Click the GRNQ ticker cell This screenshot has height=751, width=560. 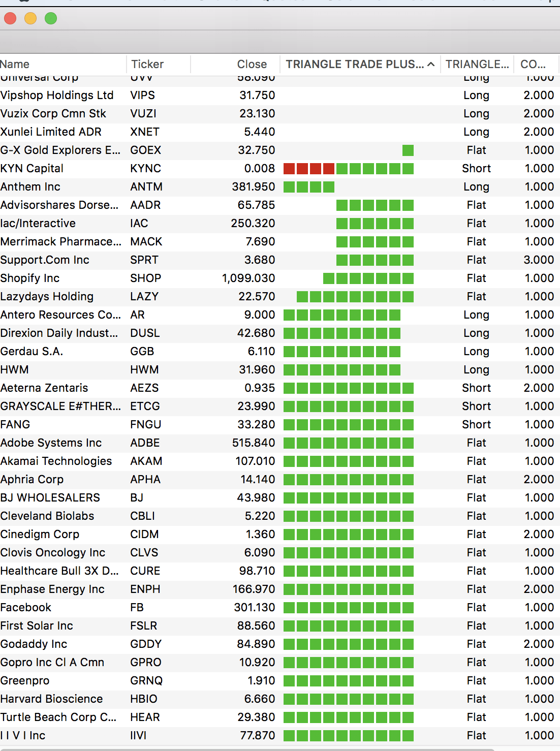[x=146, y=681]
